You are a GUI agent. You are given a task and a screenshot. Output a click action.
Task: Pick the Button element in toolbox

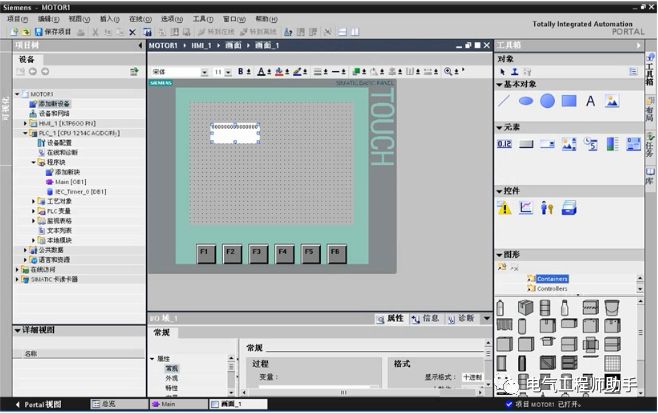pyautogui.click(x=526, y=144)
